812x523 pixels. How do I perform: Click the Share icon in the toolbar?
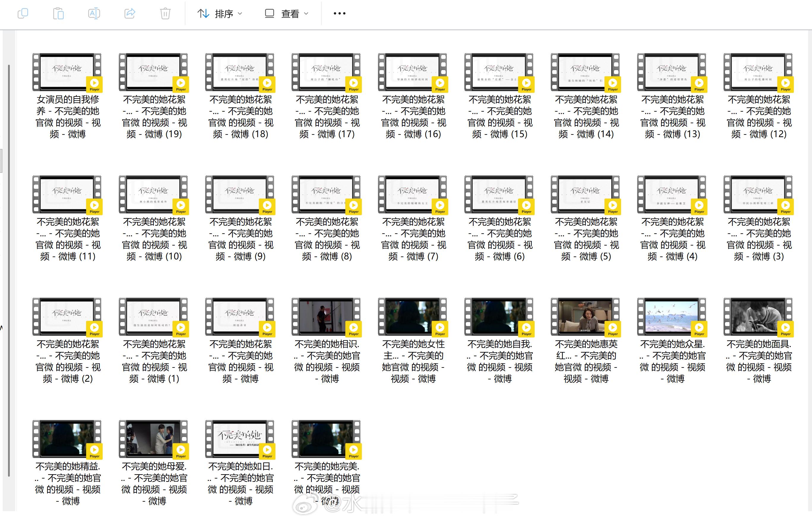click(130, 14)
